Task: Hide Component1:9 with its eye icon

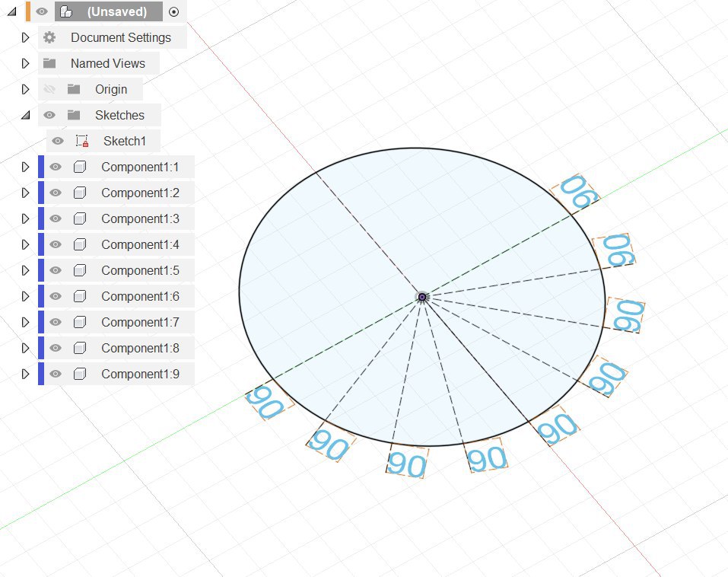Action: [x=56, y=374]
